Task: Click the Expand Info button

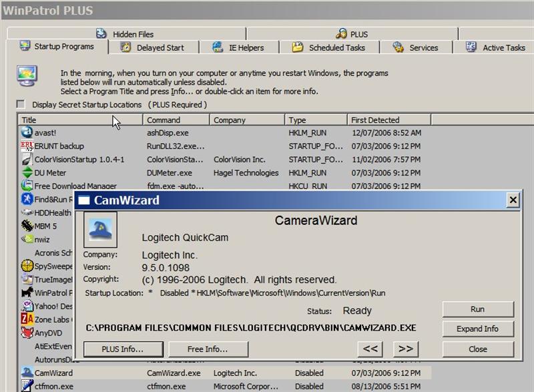Action: 478,329
